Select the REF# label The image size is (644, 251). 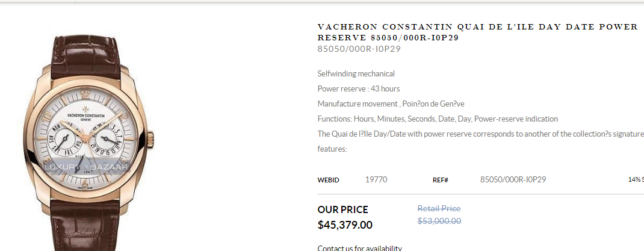point(440,179)
